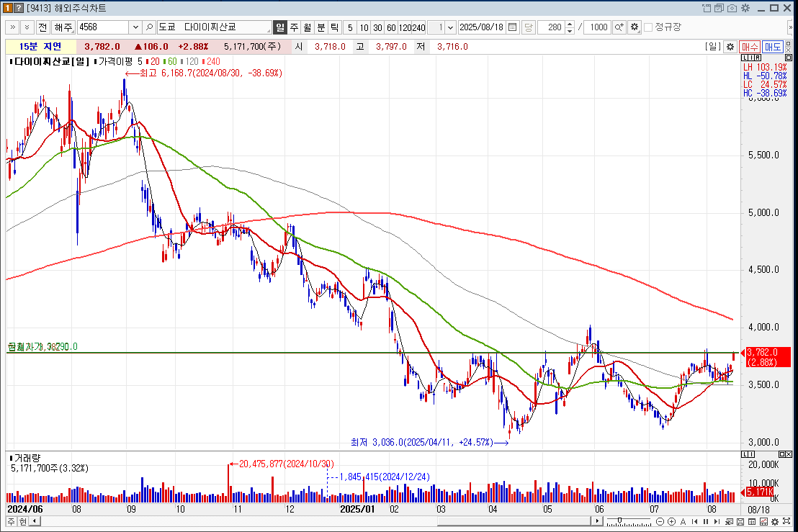
Task: Click the snowflake-style settings icon in title bar
Action: 745,8
